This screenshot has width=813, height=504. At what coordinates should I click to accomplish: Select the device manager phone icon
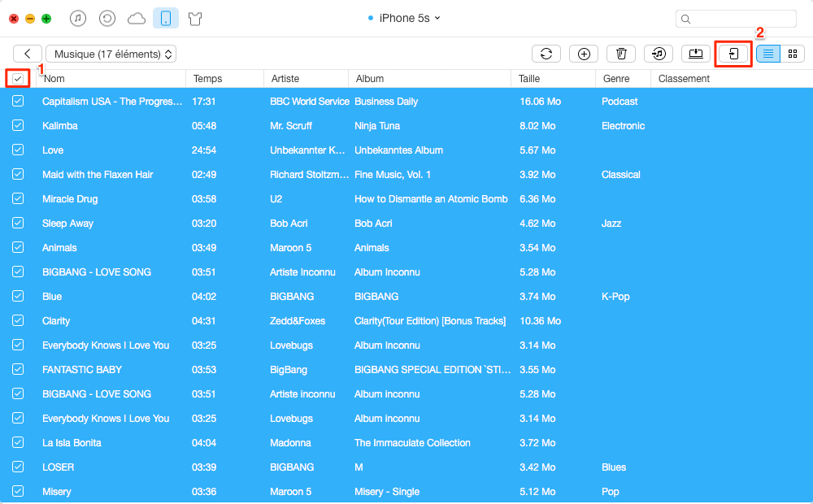tap(166, 19)
